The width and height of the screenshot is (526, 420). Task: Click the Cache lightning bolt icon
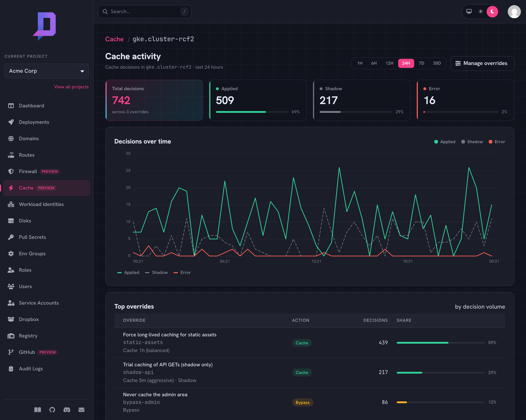11,188
